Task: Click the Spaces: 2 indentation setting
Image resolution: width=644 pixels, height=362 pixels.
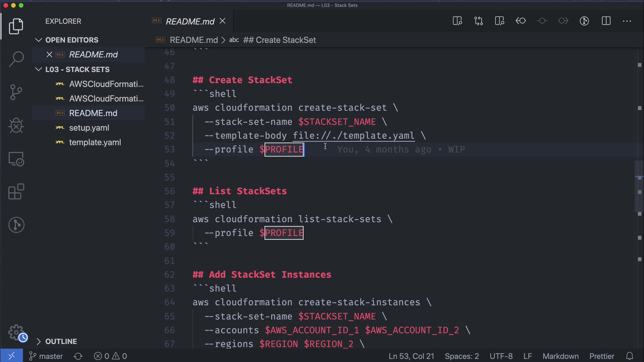Action: pyautogui.click(x=462, y=356)
